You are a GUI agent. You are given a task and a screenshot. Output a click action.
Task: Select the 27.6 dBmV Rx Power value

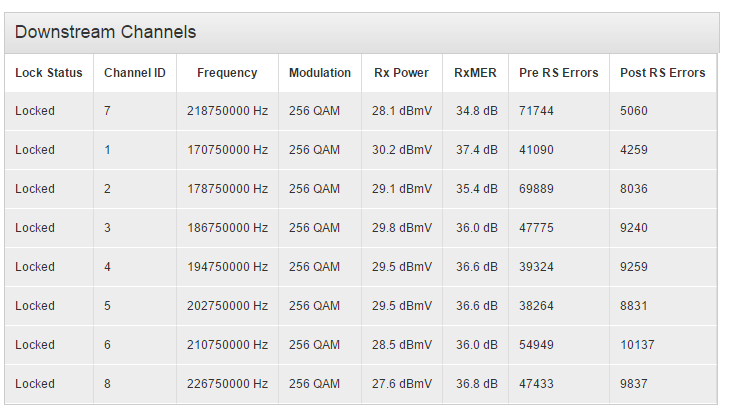click(402, 383)
